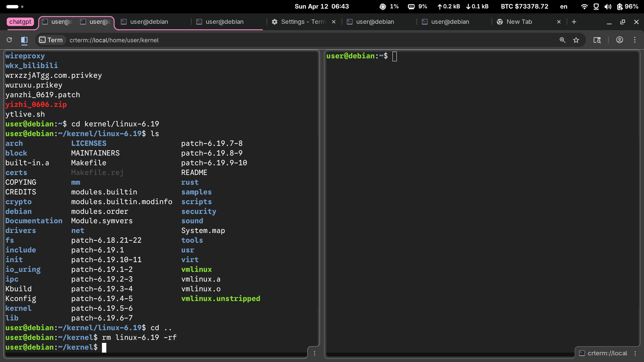The width and height of the screenshot is (644, 362).
Task: Switch to the New Tab tab
Action: tap(519, 22)
